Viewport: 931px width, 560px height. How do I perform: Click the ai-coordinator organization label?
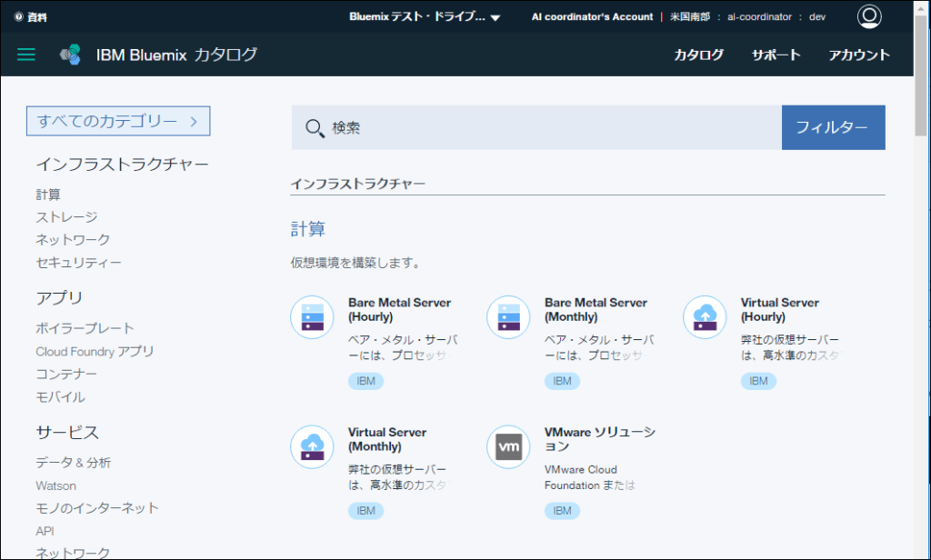[x=759, y=17]
